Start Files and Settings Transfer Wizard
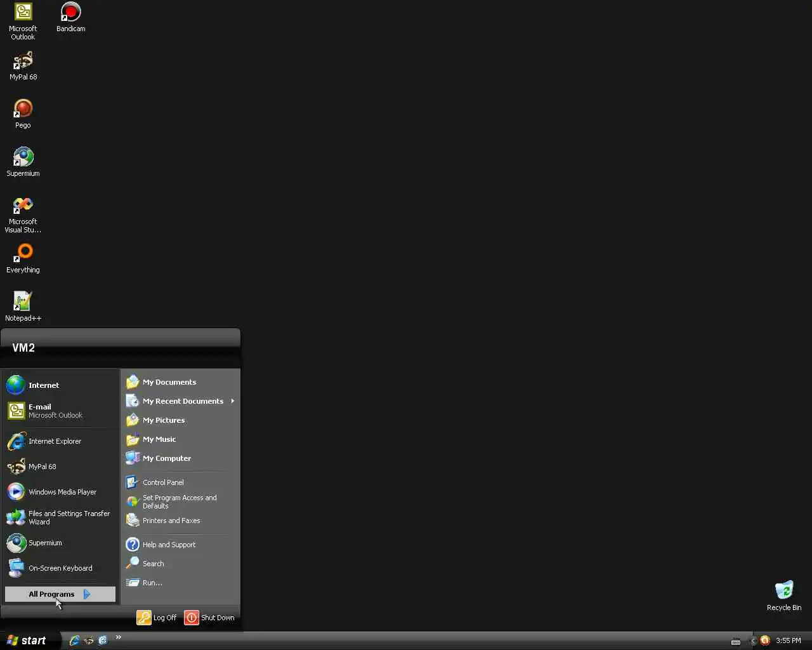The height and width of the screenshot is (650, 812). pos(60,517)
